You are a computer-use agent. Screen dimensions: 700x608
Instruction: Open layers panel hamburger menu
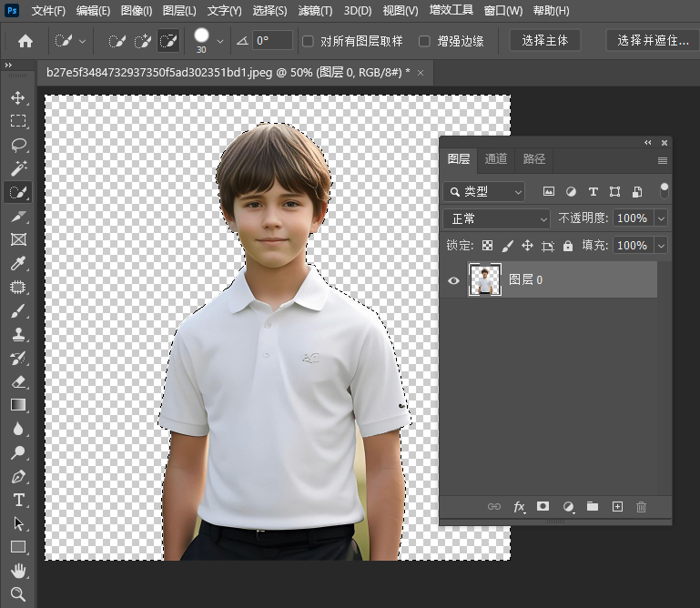[663, 160]
